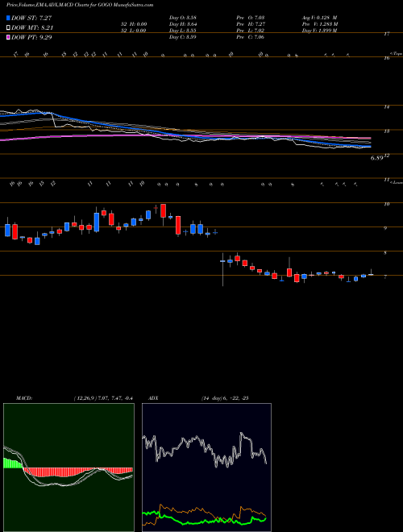Click the tall red candlestick near the 10 level
Viewport: 403px width, 532px height.
(163, 211)
